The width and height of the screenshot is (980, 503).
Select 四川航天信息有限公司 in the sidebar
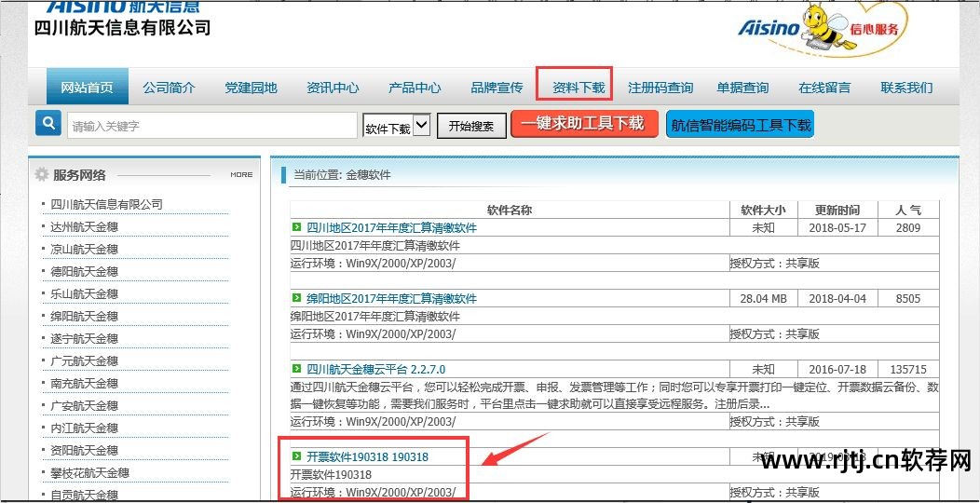[107, 204]
